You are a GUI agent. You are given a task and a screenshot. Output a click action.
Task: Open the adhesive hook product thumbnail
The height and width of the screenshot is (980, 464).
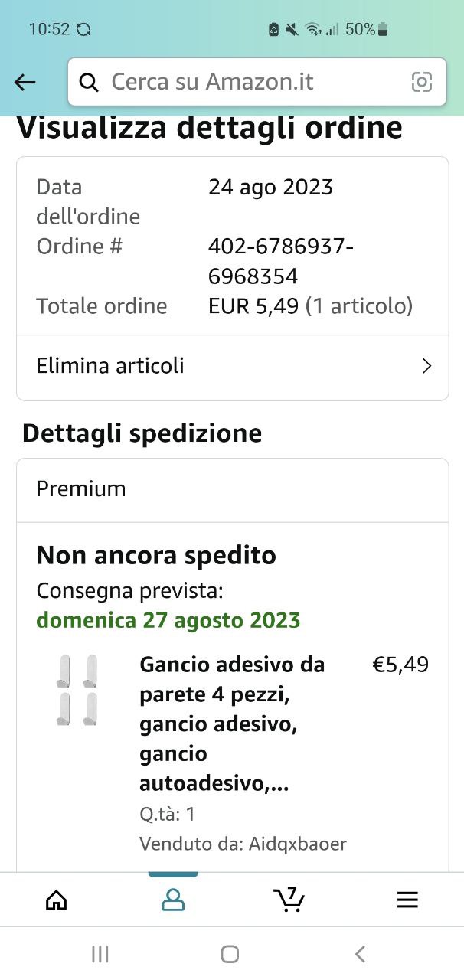coord(77,691)
